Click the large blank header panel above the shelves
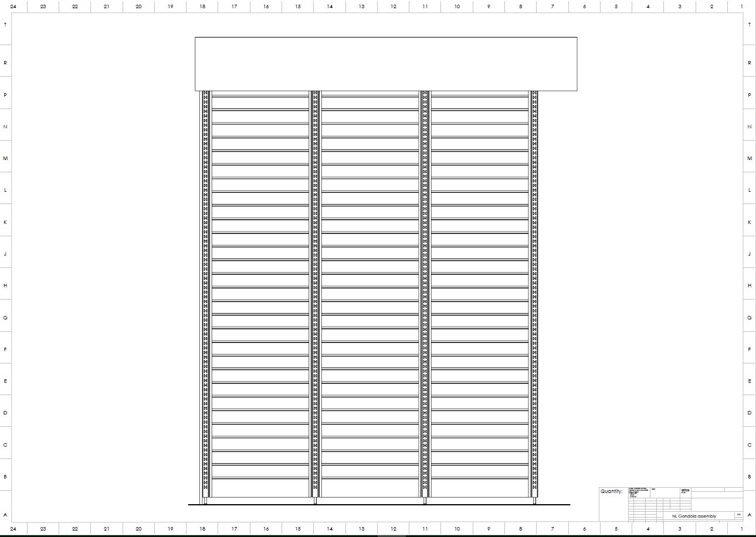 pyautogui.click(x=386, y=64)
